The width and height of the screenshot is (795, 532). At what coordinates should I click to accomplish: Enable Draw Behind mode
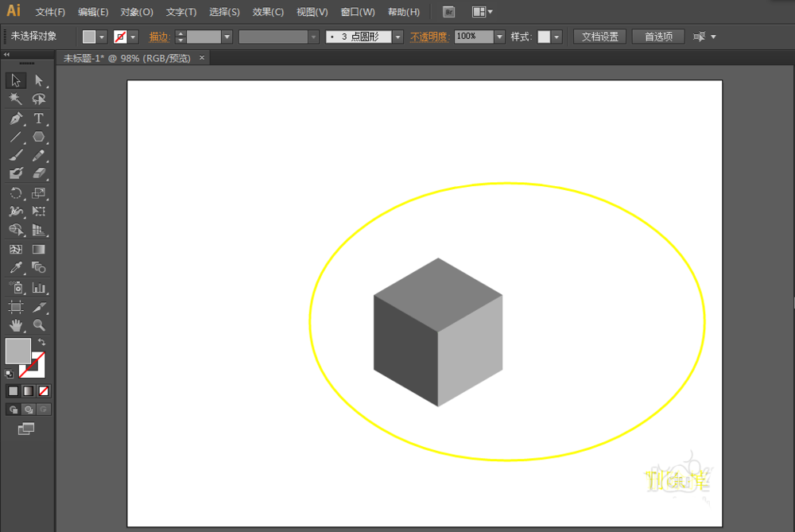29,410
